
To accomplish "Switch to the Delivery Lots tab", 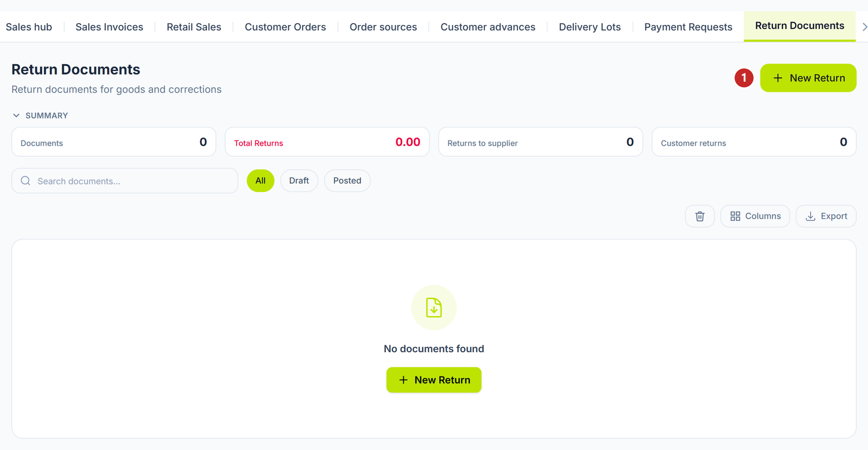I will coord(590,27).
